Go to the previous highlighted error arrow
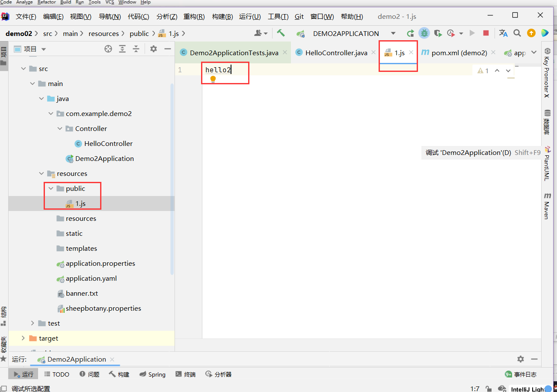Viewport: 557px width, 392px height. 497,71
